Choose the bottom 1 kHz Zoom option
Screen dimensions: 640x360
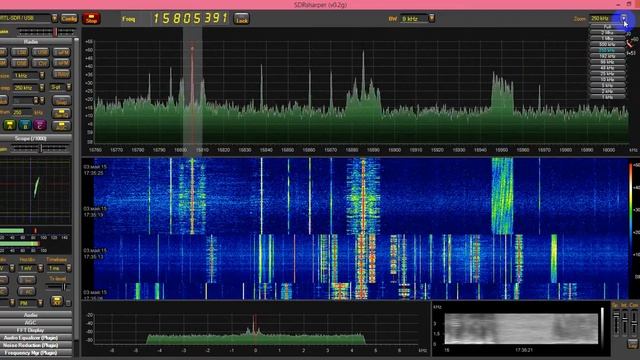pyautogui.click(x=607, y=97)
